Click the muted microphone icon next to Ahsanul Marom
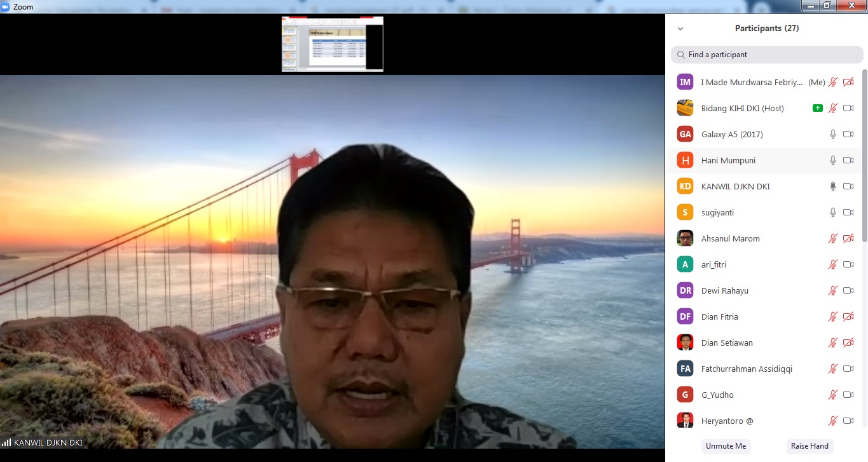This screenshot has width=868, height=462. (x=832, y=238)
